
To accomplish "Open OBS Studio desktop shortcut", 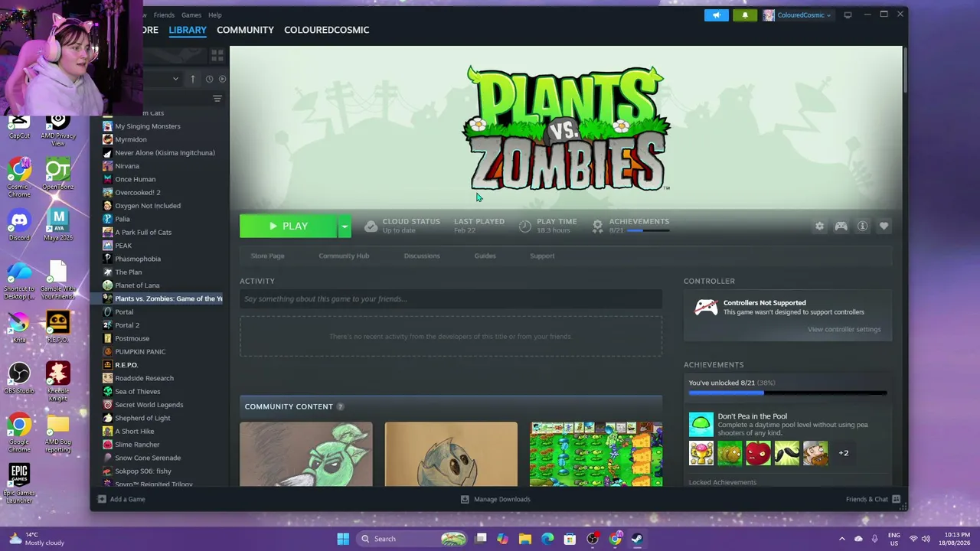I will (19, 378).
